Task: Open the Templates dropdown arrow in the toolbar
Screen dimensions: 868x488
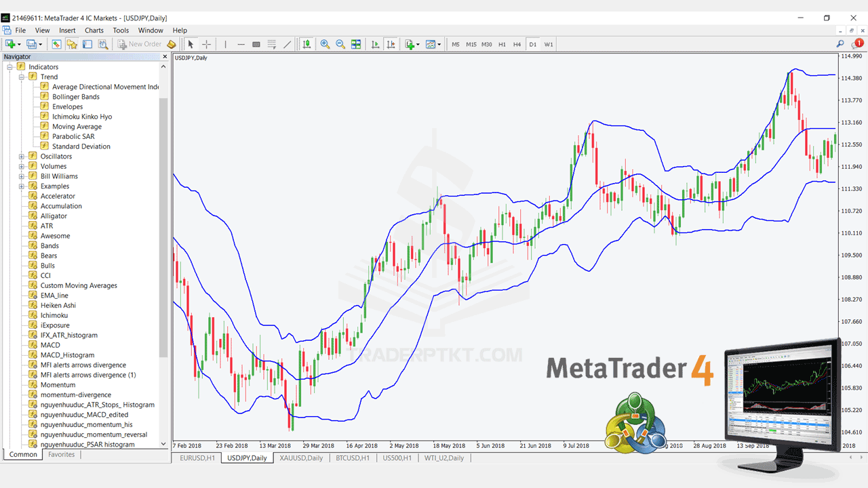Action: [x=439, y=44]
